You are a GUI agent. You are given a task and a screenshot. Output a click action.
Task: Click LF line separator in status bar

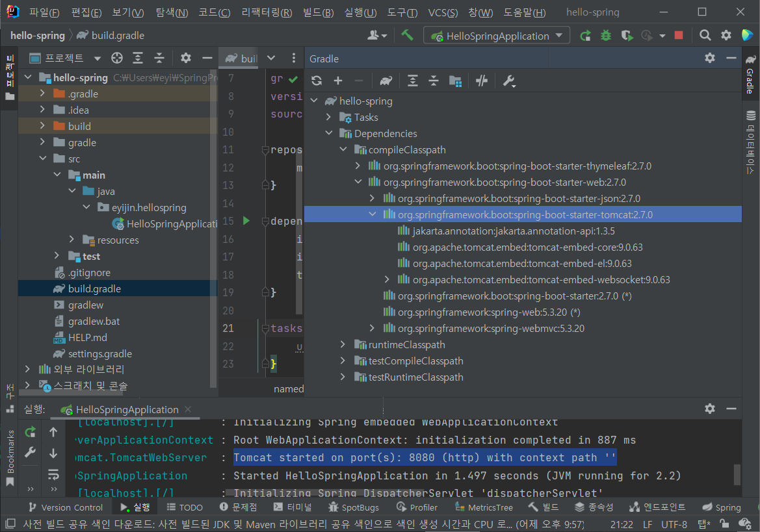648,524
